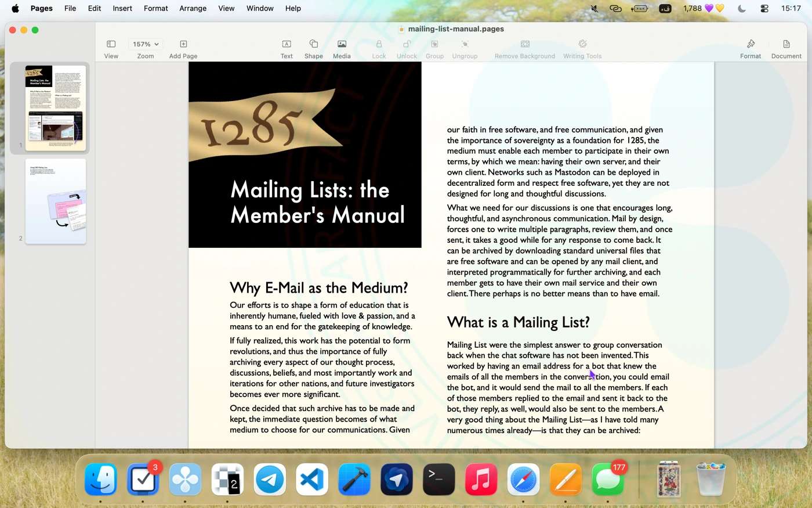Select the page 2 thumbnail
The width and height of the screenshot is (812, 508).
pos(55,201)
